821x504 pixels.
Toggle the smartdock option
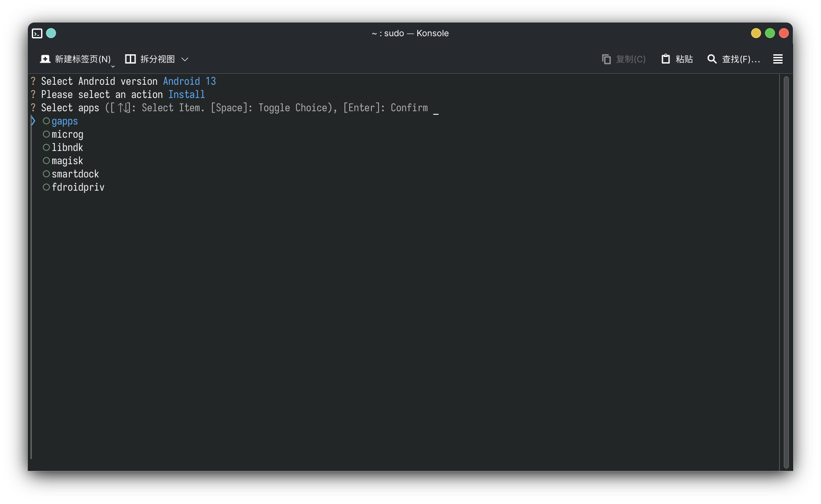(71, 174)
